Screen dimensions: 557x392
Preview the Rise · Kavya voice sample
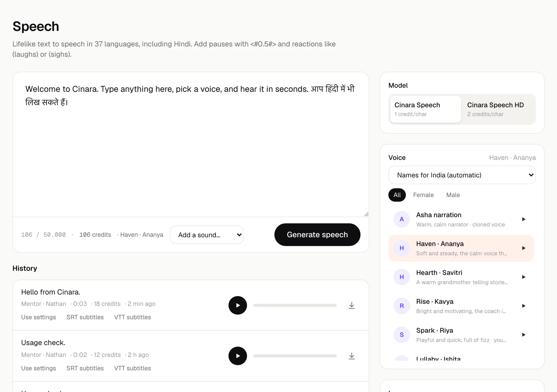[x=523, y=306]
